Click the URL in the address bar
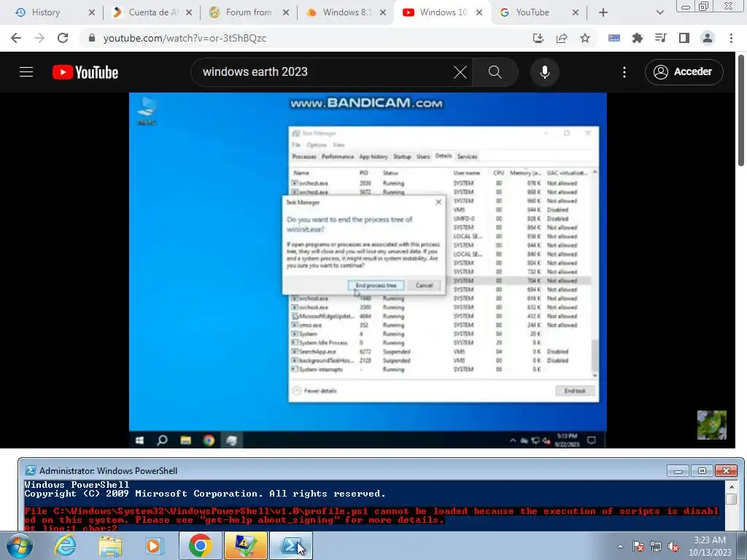The height and width of the screenshot is (560, 747). pyautogui.click(x=185, y=38)
